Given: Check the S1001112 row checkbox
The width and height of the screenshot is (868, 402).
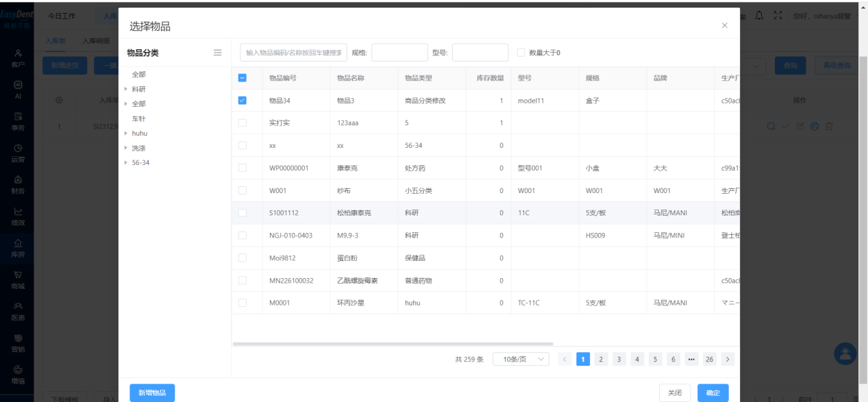Looking at the screenshot, I should coord(242,213).
